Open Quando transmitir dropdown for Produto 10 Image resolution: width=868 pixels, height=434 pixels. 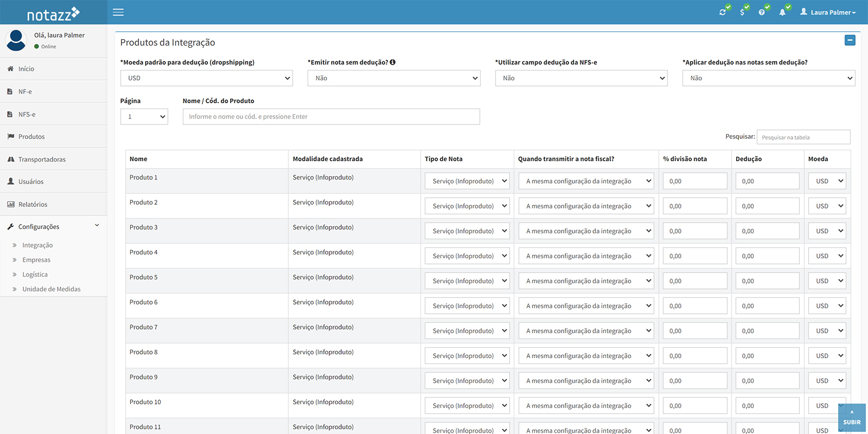coord(586,406)
